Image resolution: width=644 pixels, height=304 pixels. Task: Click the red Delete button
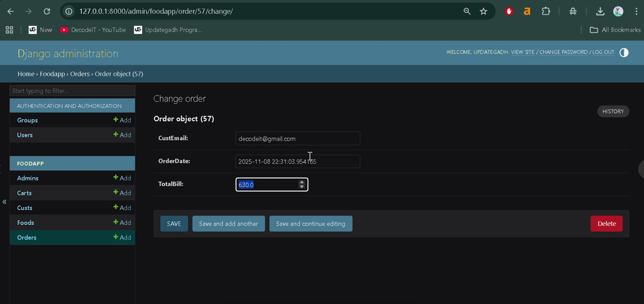(x=607, y=224)
